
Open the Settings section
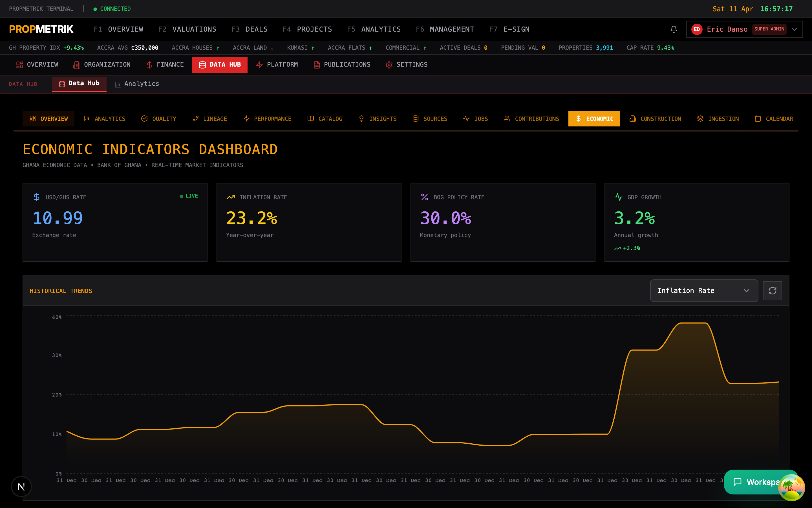(x=406, y=65)
